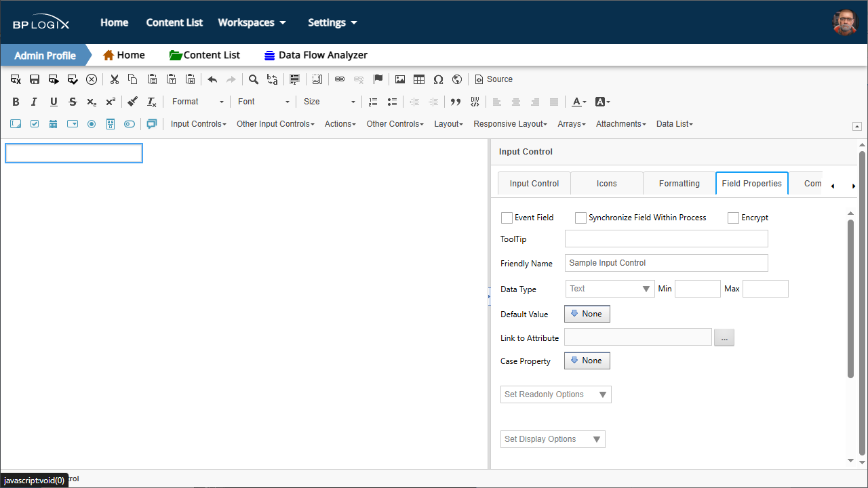Click the Replace icon
The image size is (868, 488).
click(273, 79)
